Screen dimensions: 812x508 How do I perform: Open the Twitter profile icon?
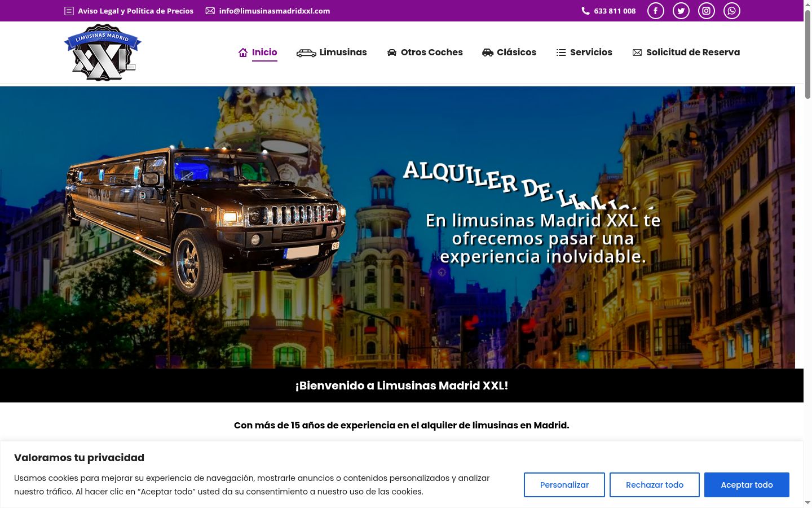pos(681,11)
